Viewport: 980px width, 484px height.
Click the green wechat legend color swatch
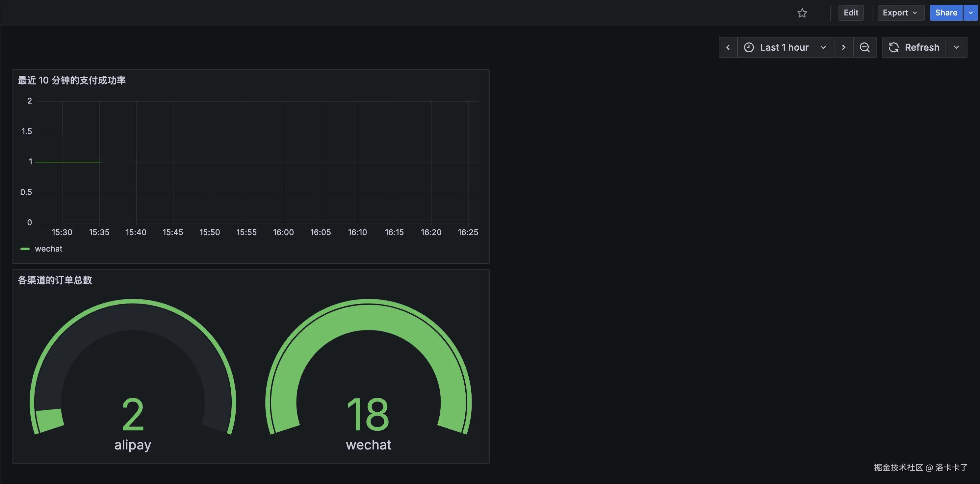[x=25, y=249]
